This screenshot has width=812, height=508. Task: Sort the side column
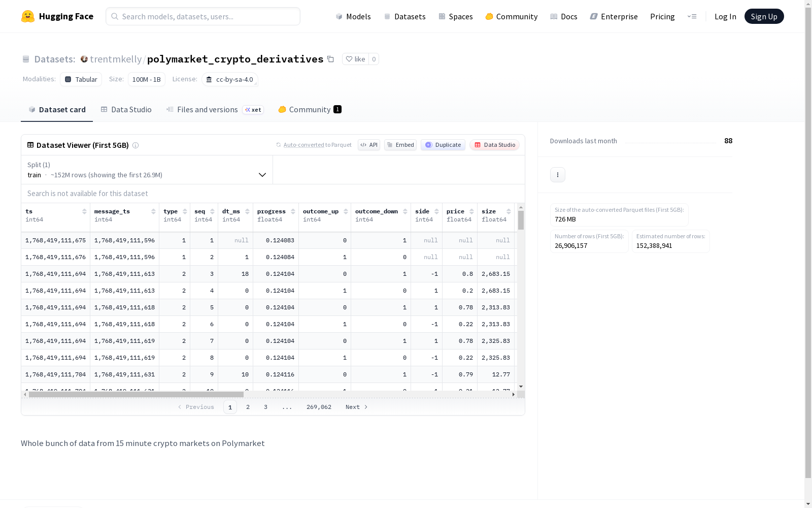point(436,211)
